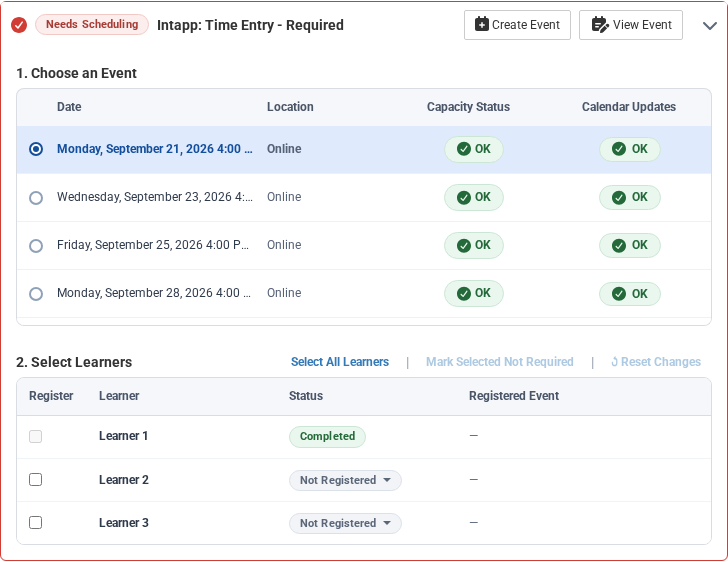
Task: Select the Monday, September 21 event radio
Action: tap(36, 149)
